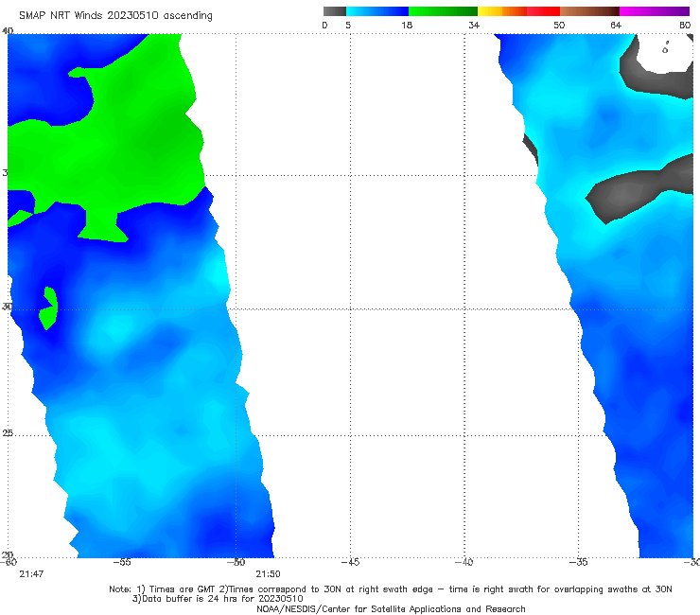Image resolution: width=700 pixels, height=615 pixels.
Task: Click the latitude label '40'
Action: pyautogui.click(x=8, y=30)
